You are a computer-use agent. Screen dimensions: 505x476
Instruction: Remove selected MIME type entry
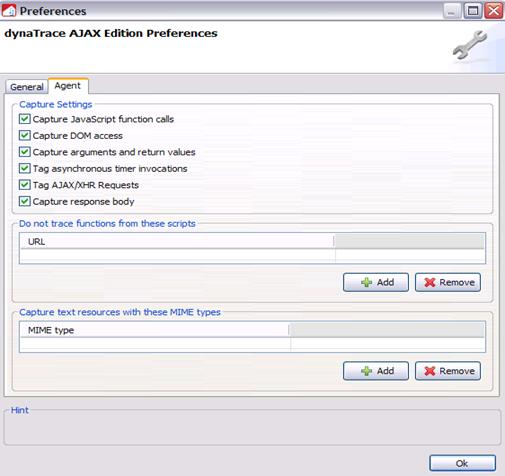click(448, 371)
